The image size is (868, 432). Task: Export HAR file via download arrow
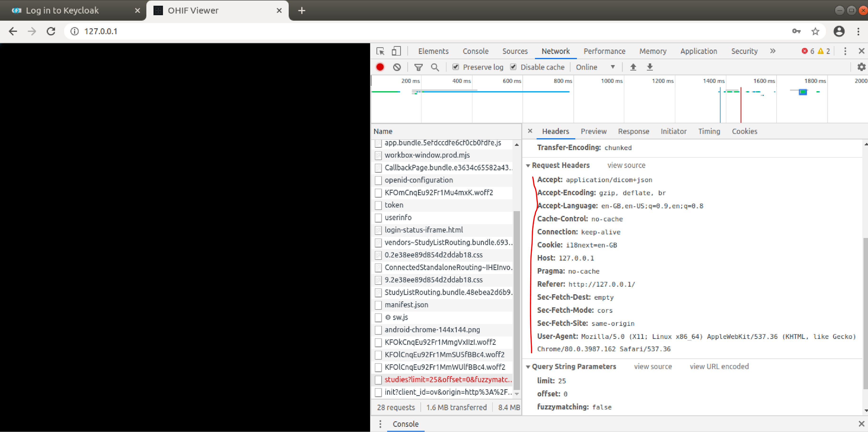pos(649,67)
